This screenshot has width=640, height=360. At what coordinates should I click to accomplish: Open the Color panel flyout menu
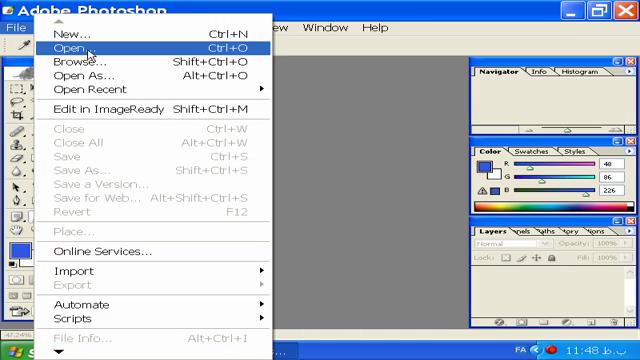coord(629,151)
